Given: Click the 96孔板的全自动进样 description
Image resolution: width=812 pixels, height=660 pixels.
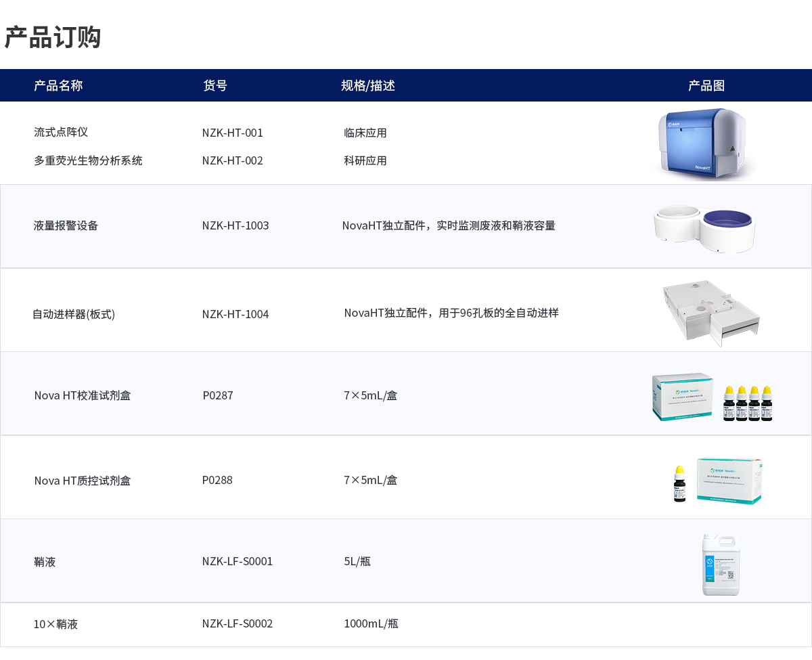Looking at the screenshot, I should tap(510, 313).
